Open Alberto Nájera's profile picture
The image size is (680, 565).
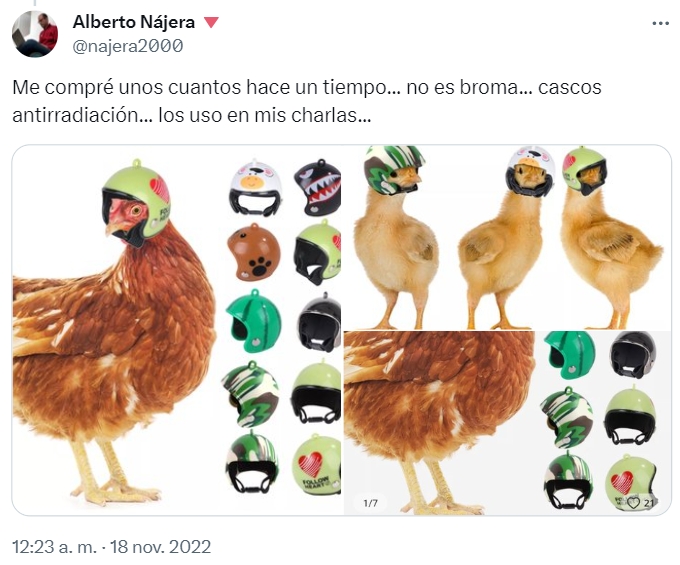point(35,34)
